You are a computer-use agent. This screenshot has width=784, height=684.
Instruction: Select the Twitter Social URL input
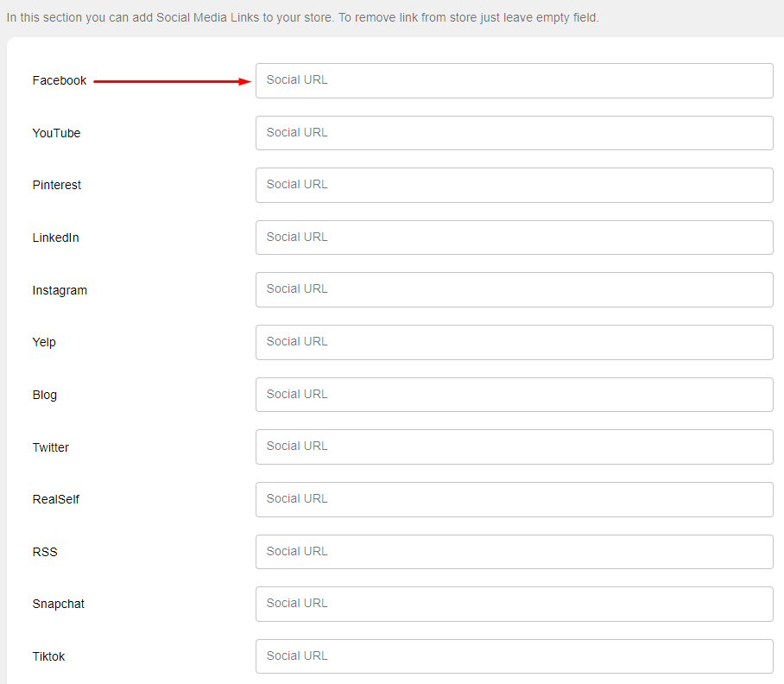pyautogui.click(x=515, y=447)
